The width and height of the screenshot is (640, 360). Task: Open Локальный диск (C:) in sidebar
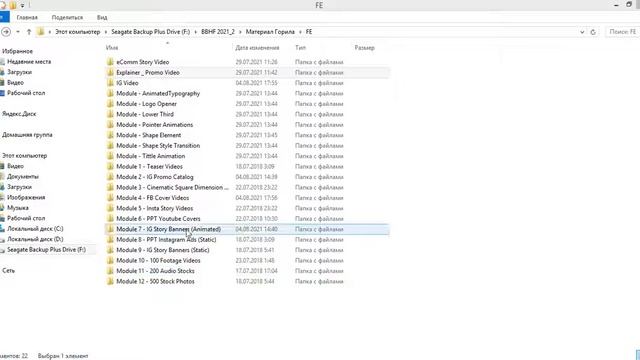tap(35, 229)
